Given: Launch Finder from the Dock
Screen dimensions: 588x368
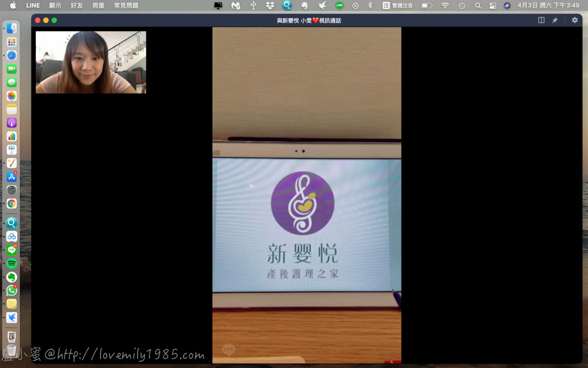Looking at the screenshot, I should (12, 28).
